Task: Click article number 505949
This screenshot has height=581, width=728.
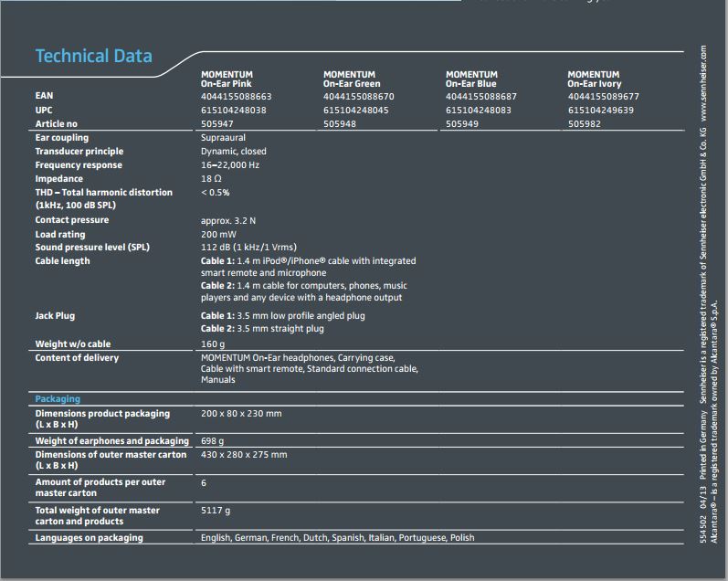Action: pyautogui.click(x=461, y=123)
